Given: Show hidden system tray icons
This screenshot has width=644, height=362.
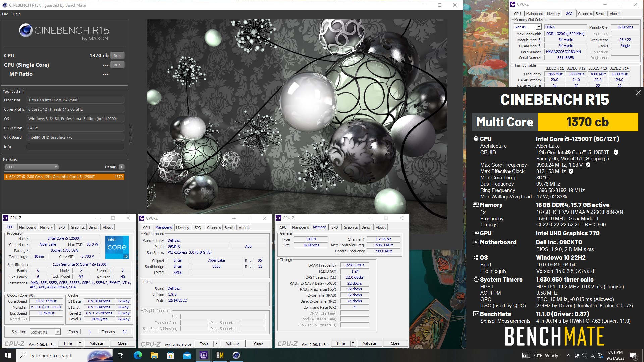Looking at the screenshot, I should pyautogui.click(x=568, y=355).
